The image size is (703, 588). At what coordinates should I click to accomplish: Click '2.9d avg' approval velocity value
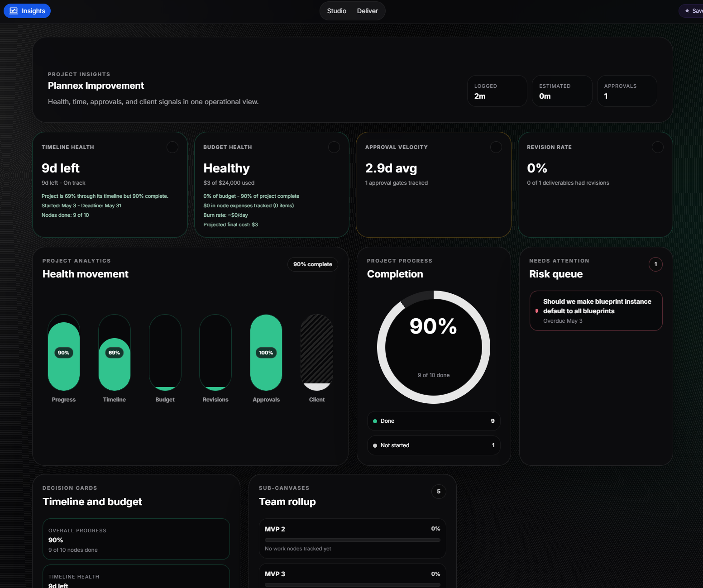[x=391, y=168]
